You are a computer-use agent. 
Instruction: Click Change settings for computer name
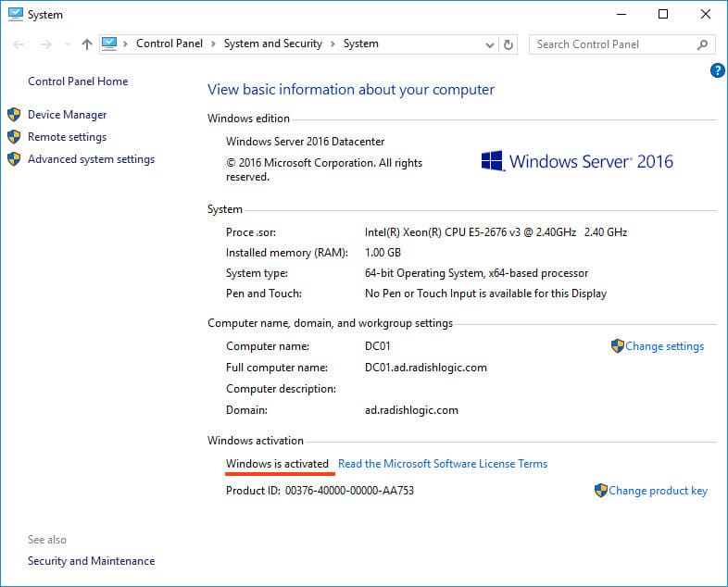(x=664, y=346)
